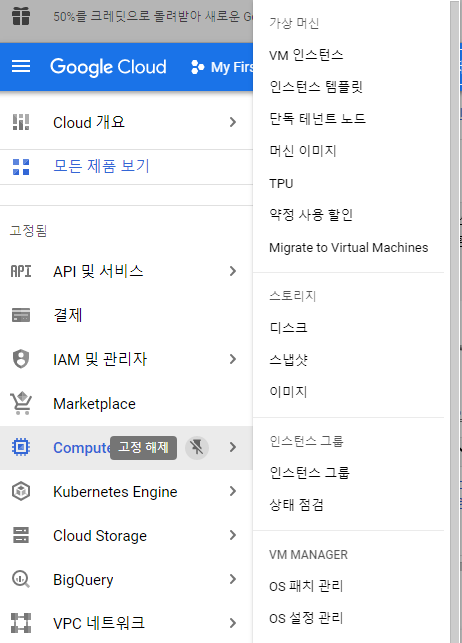The height and width of the screenshot is (643, 462).
Task: Expand the Cloud Storage submenu chevron
Action: click(x=233, y=535)
